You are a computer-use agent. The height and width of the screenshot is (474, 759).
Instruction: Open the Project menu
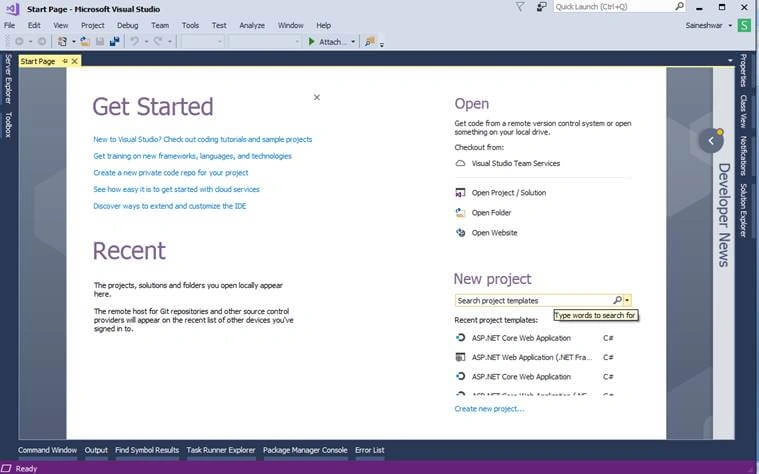(x=92, y=25)
